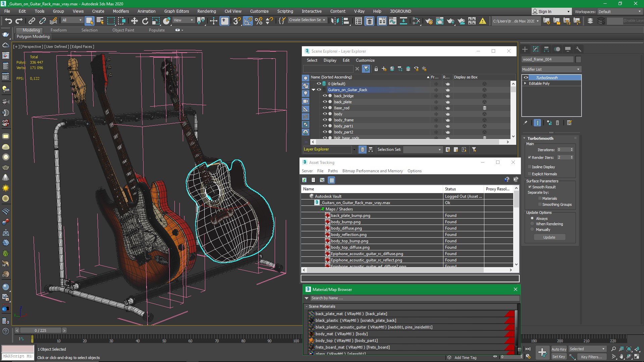The image size is (644, 362).
Task: Open Modifier List dropdown
Action: pyautogui.click(x=551, y=69)
